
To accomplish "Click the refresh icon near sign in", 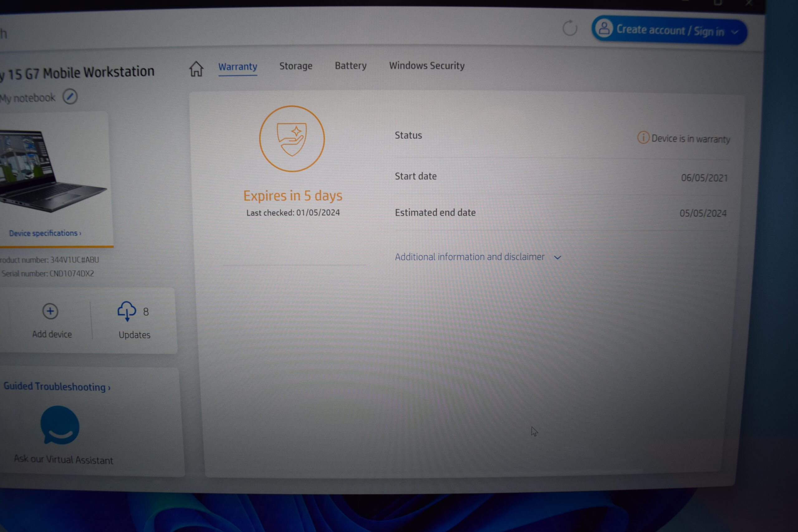I will click(570, 28).
